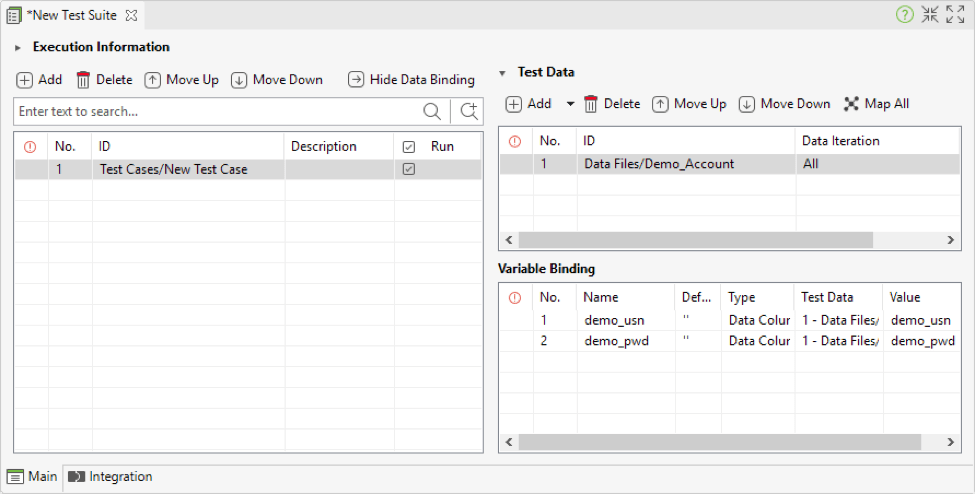The height and width of the screenshot is (494, 975).
Task: Click the help question mark icon
Action: pos(905,14)
